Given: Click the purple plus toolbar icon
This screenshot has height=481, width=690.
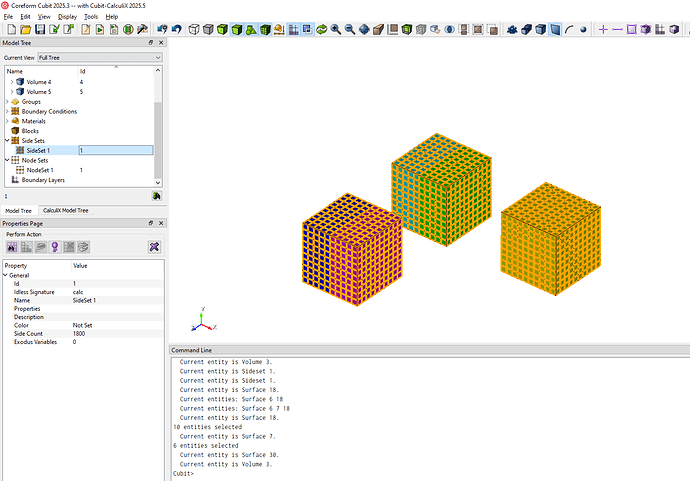Looking at the screenshot, I should [x=603, y=29].
